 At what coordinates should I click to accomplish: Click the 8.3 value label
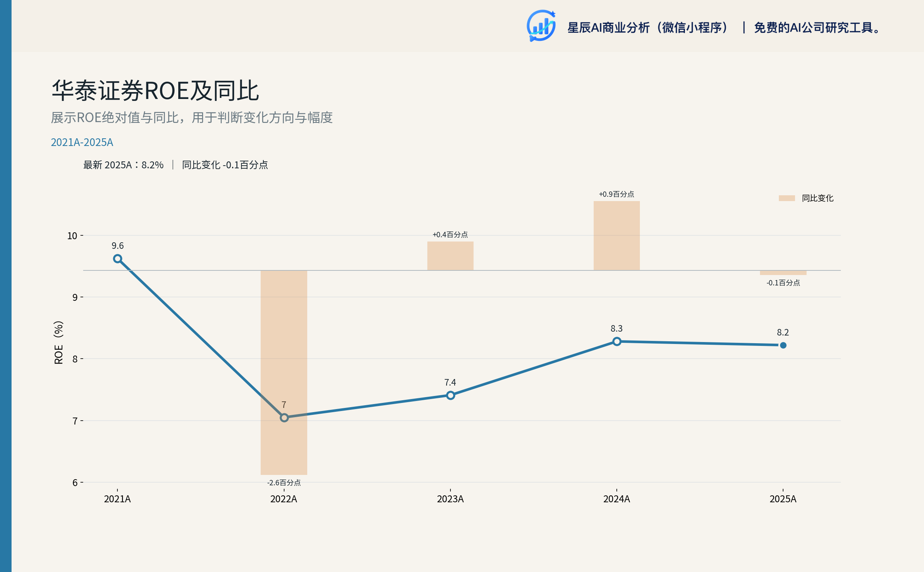coord(617,329)
